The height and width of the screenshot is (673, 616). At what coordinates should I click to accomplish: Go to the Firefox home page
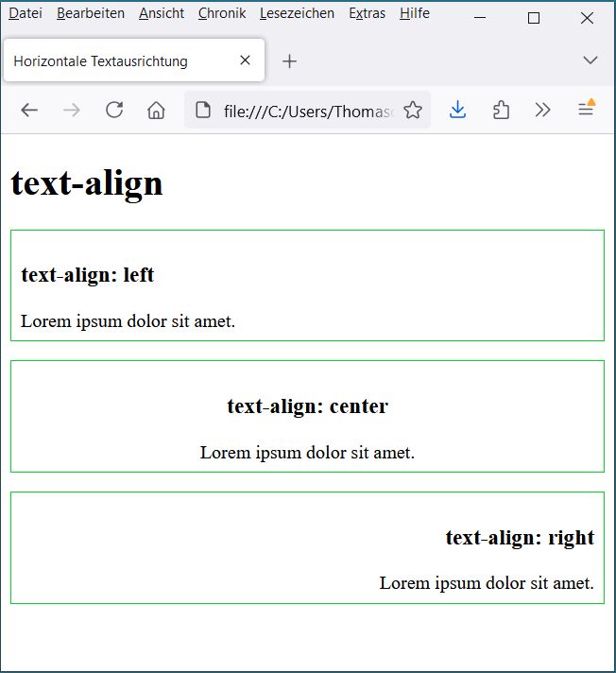click(157, 111)
